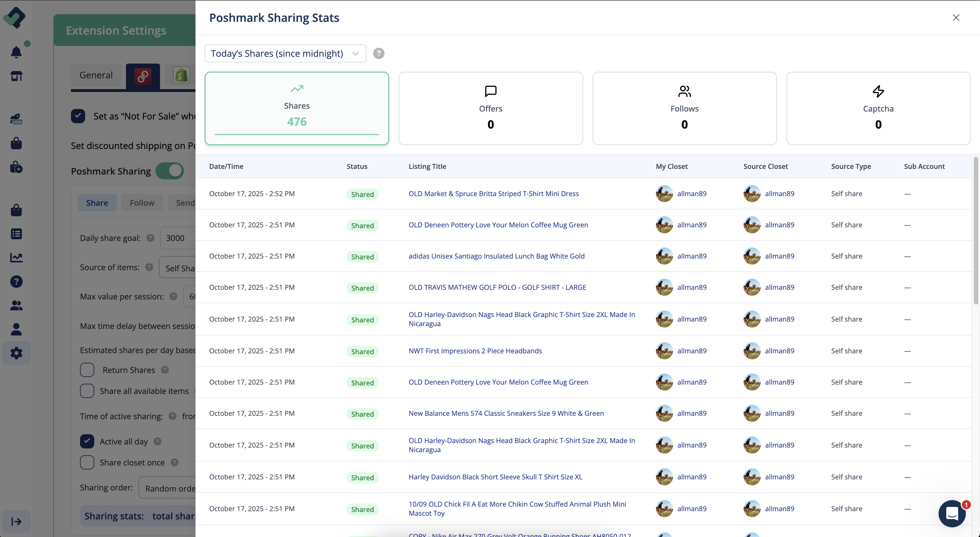This screenshot has height=537, width=980.
Task: Uncheck the Active all day checkbox
Action: [87, 441]
